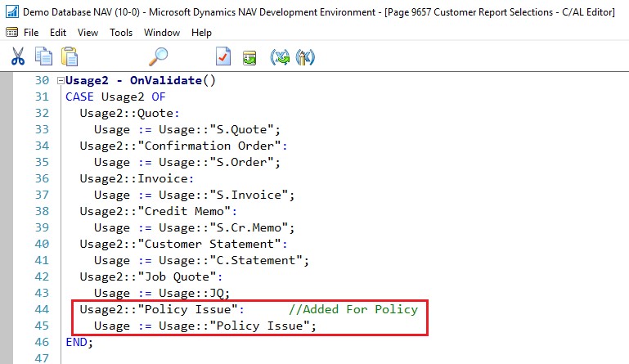Click line number 44 in the gutter
Viewport: 629px width, 364px height.
pos(41,309)
